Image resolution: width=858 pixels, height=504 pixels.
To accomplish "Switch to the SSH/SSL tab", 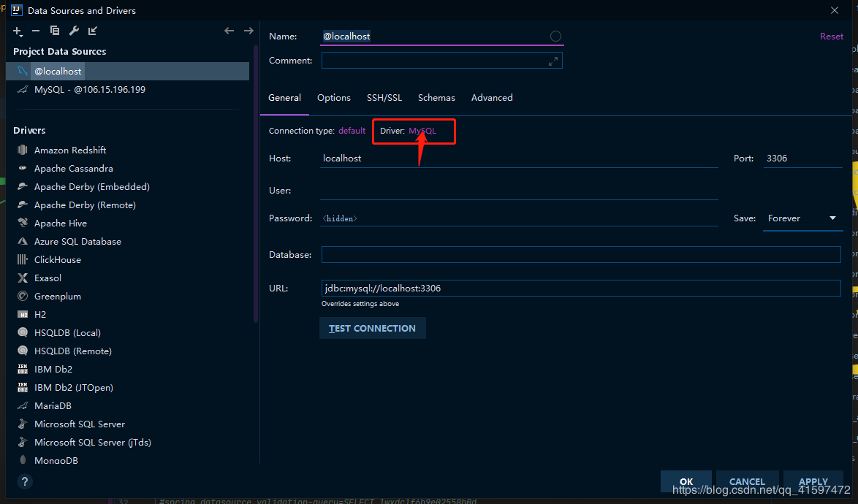I will click(x=384, y=98).
